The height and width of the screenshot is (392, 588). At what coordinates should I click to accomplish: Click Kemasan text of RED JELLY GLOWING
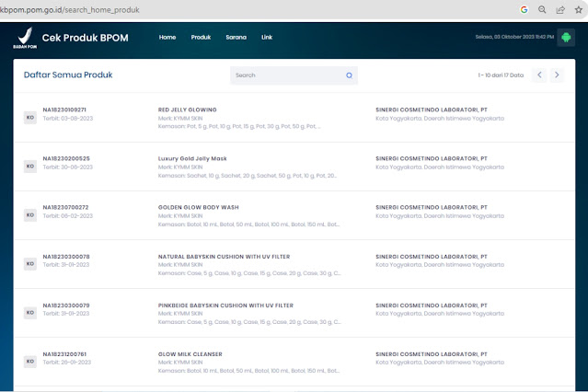tap(239, 126)
